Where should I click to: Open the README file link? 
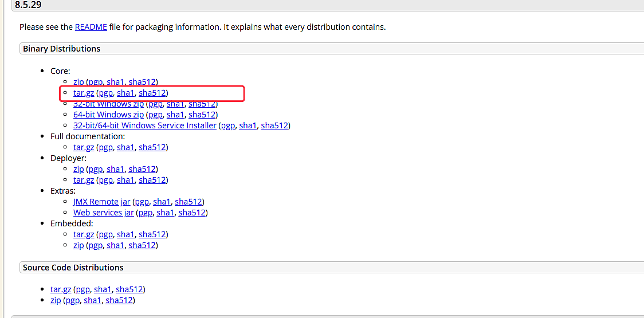pos(91,27)
